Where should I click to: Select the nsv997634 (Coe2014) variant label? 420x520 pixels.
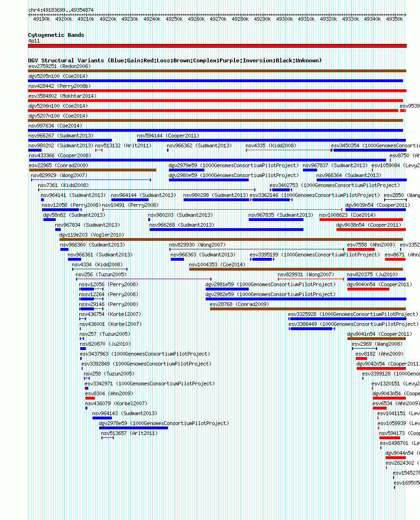pyautogui.click(x=55, y=126)
